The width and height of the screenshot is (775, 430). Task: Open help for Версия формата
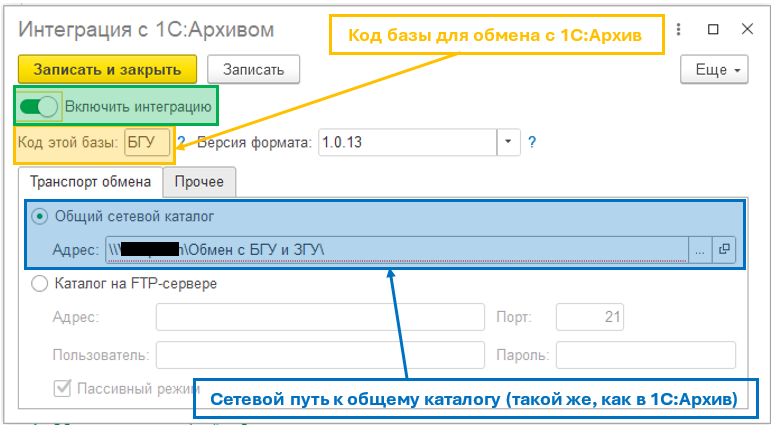tap(532, 142)
